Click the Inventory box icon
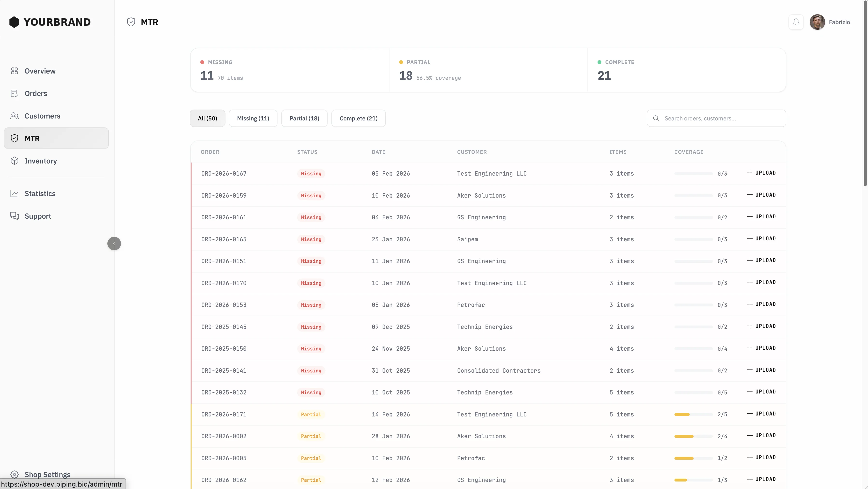This screenshot has height=489, width=868. tap(14, 161)
